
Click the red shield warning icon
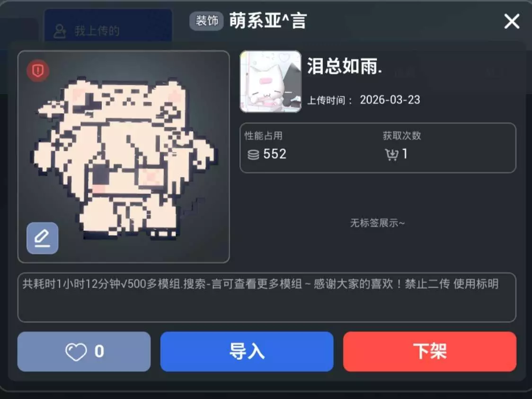38,70
